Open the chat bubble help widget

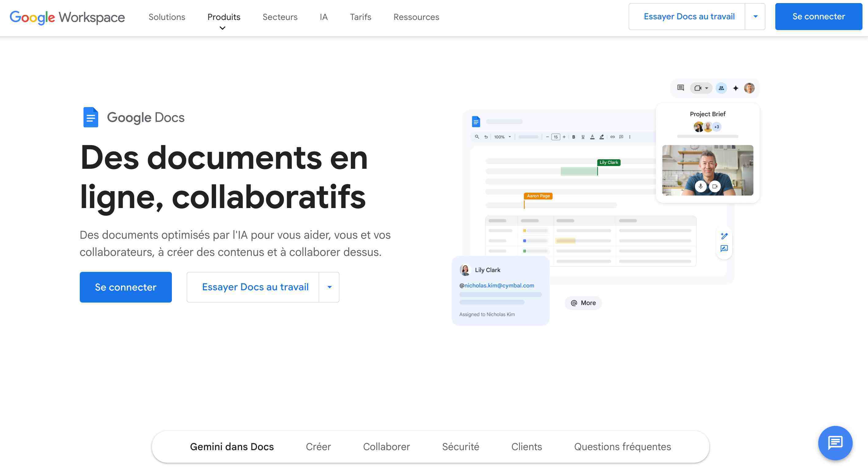pyautogui.click(x=835, y=443)
